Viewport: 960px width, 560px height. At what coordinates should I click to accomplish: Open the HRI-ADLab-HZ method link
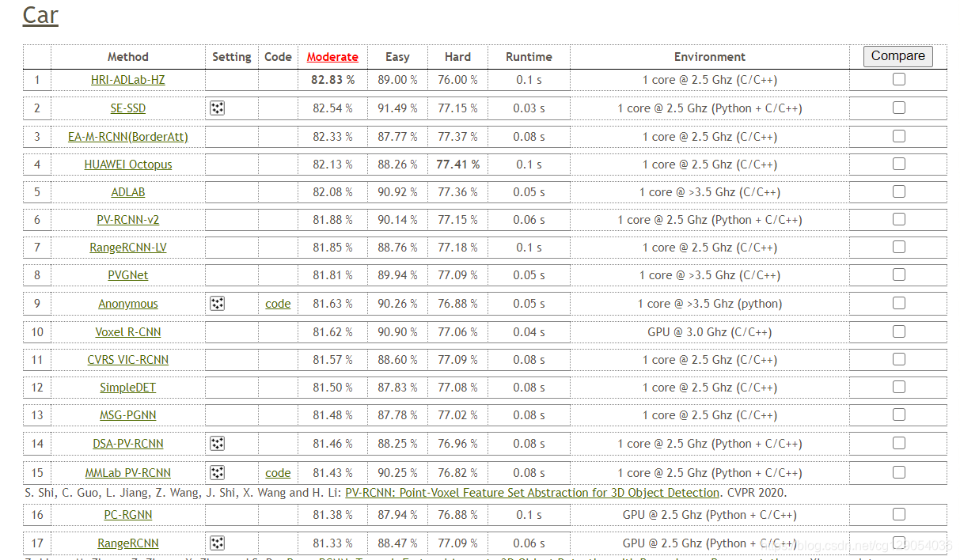click(128, 80)
